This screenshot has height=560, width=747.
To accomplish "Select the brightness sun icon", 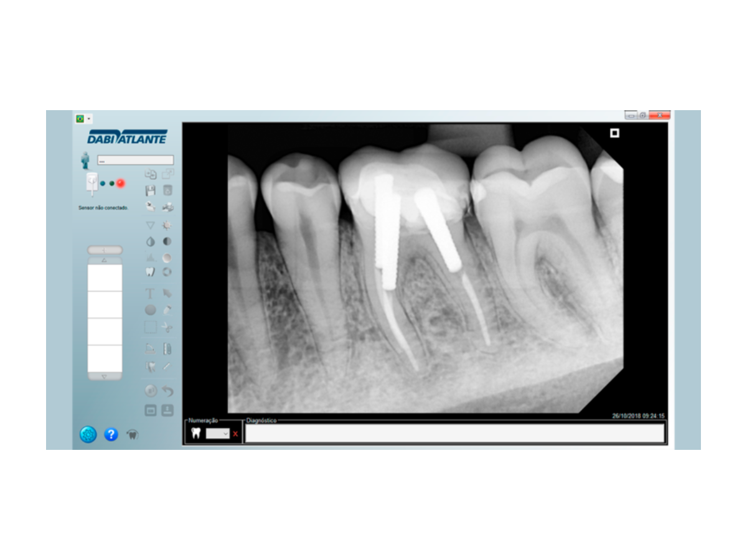I will pos(167,225).
